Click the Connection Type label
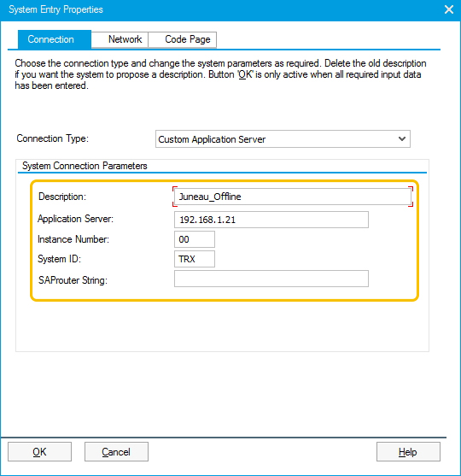This screenshot has height=476, width=461. [52, 138]
